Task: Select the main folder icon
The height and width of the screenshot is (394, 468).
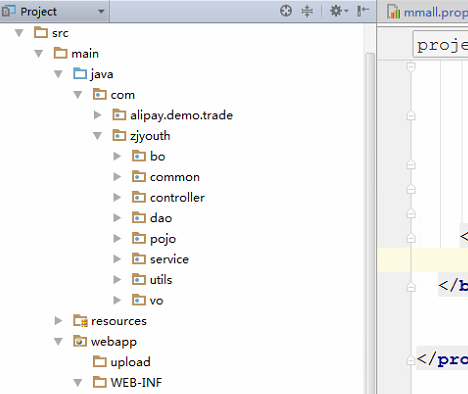Action: coord(61,53)
